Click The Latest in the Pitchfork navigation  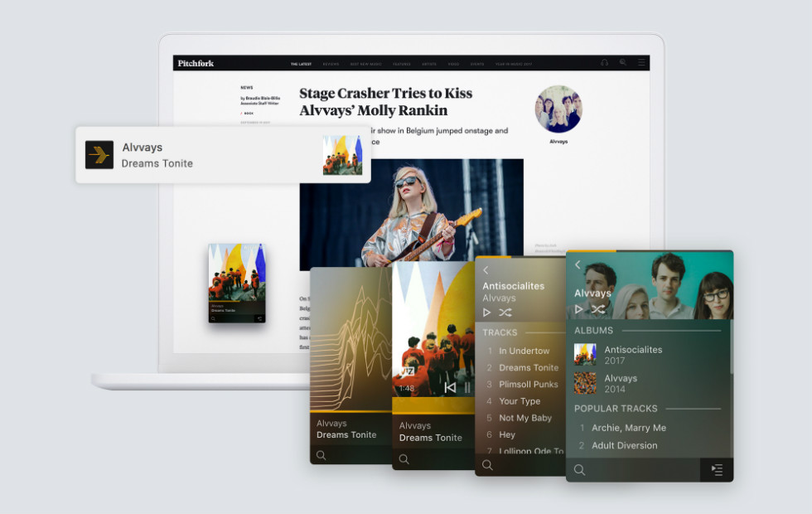coord(299,63)
